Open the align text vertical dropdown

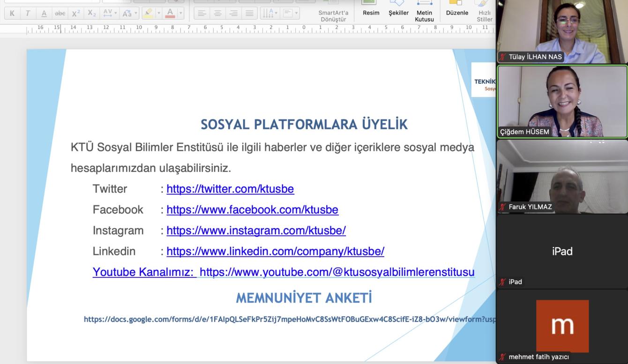(291, 13)
